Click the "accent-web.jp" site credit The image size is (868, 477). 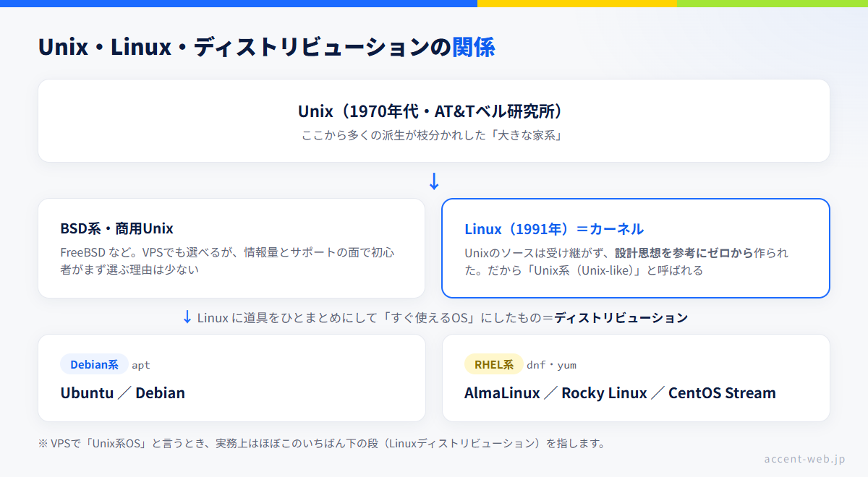click(x=804, y=459)
